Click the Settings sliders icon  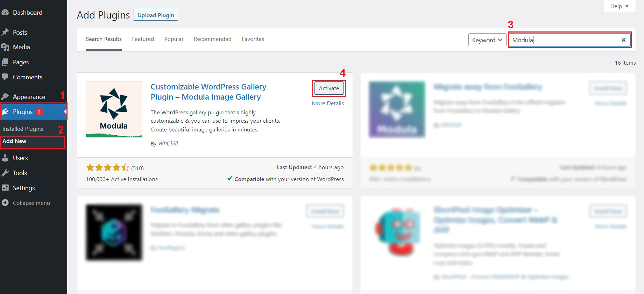tap(5, 188)
